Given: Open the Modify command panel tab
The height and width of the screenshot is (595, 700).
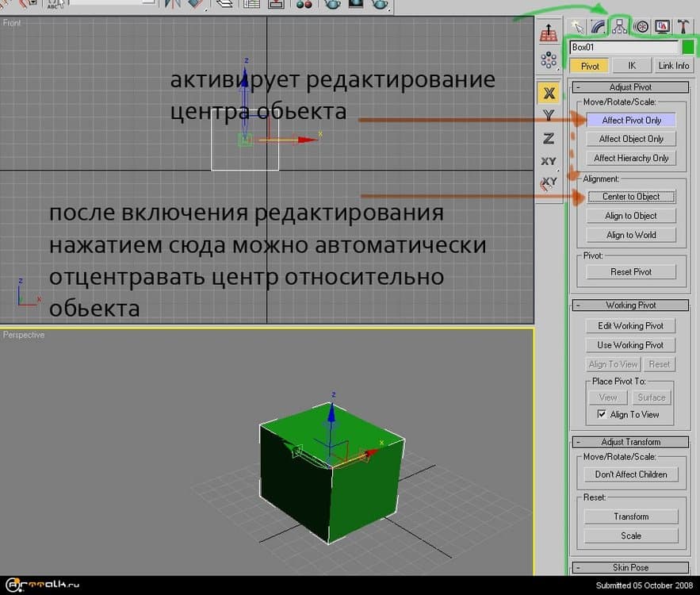Looking at the screenshot, I should tap(599, 26).
